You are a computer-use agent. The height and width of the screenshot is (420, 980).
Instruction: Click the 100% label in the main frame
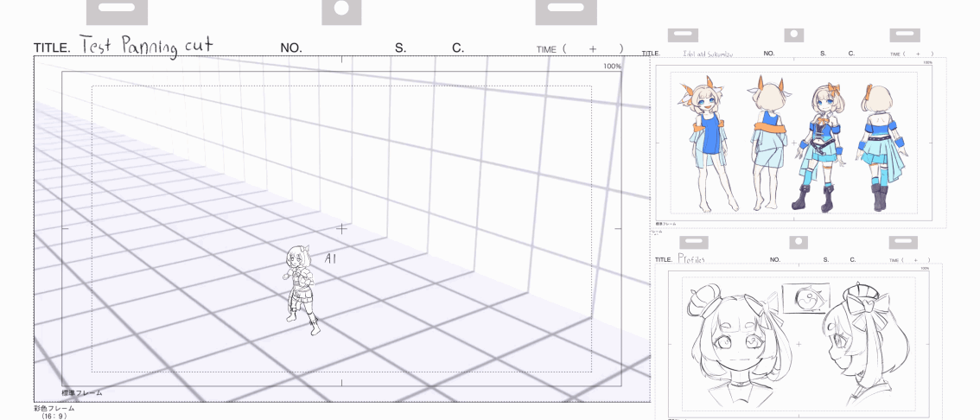[612, 67]
